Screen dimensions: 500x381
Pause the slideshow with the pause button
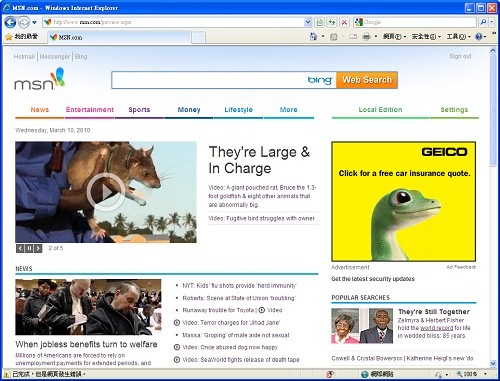pyautogui.click(x=29, y=248)
